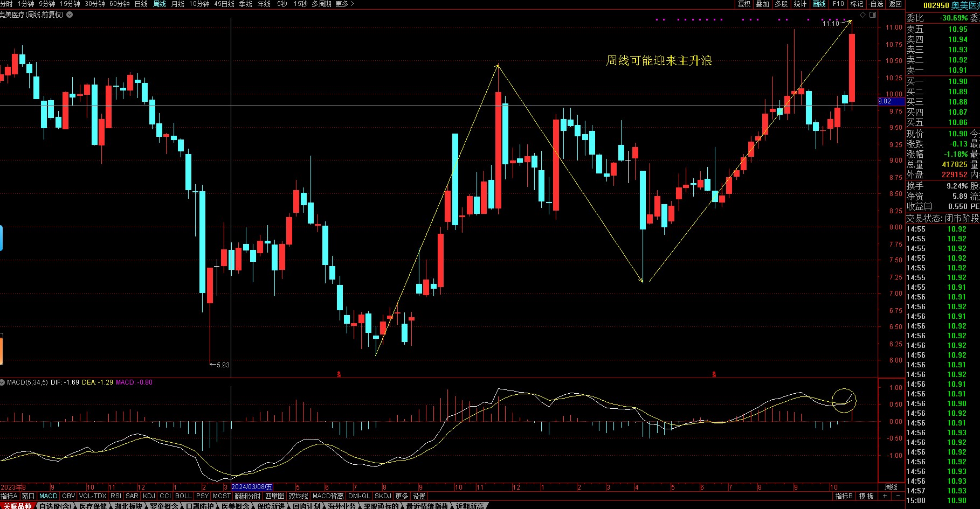
Task: Switch to 60分钟 period
Action: (120, 4)
